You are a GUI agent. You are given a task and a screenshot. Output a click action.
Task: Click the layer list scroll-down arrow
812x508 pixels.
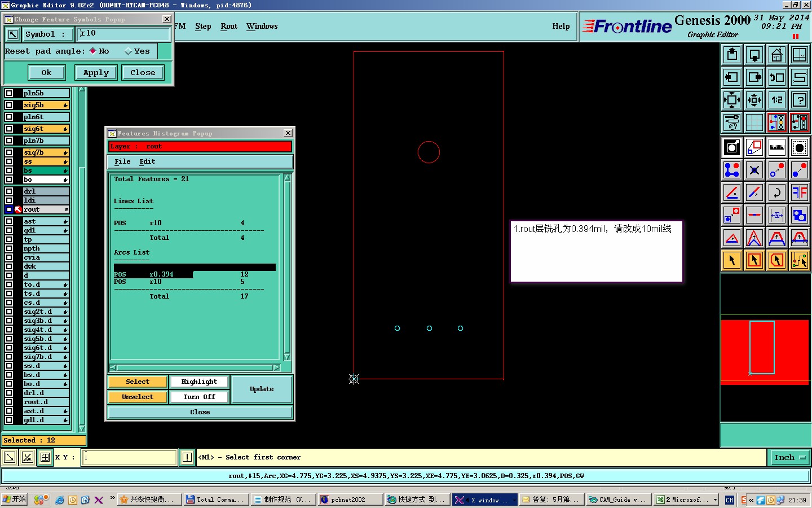point(82,428)
